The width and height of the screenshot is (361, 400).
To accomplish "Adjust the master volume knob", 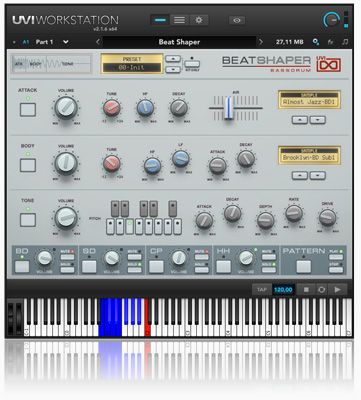I will click(x=332, y=20).
